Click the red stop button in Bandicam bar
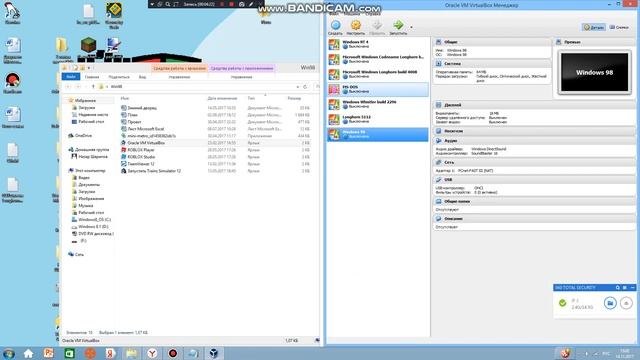This screenshot has height=360, width=640. [231, 4]
